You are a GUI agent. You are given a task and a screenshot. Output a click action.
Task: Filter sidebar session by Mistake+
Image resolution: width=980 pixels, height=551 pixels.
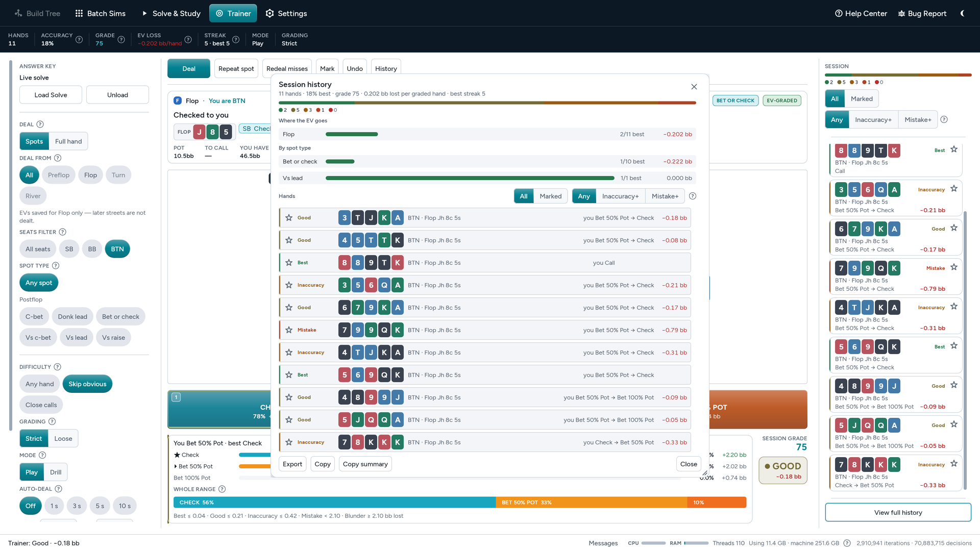918,120
